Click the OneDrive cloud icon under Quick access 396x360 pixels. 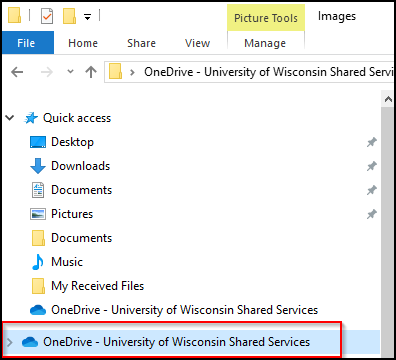tap(38, 310)
